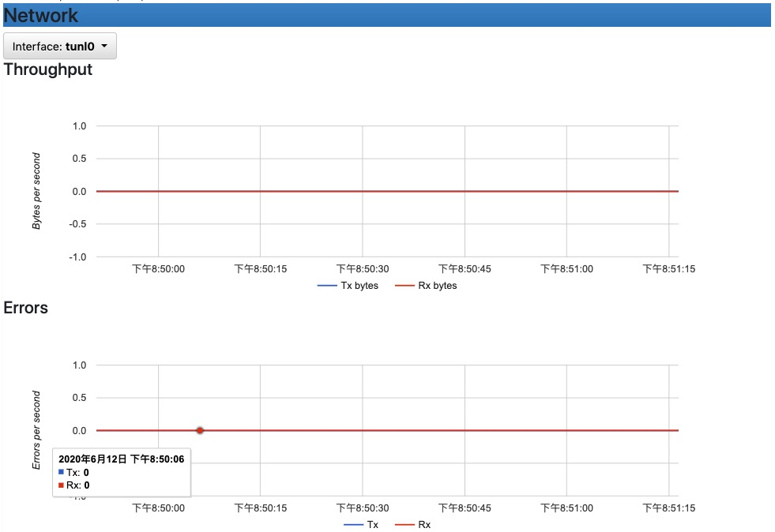Screen dimensions: 775x532
Task: Click the blue Tx bytes legend line
Action: pos(327,286)
